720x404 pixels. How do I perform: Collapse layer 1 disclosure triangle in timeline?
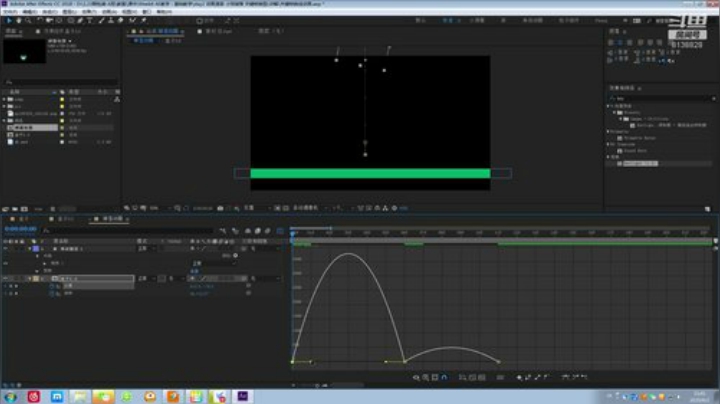pos(30,249)
